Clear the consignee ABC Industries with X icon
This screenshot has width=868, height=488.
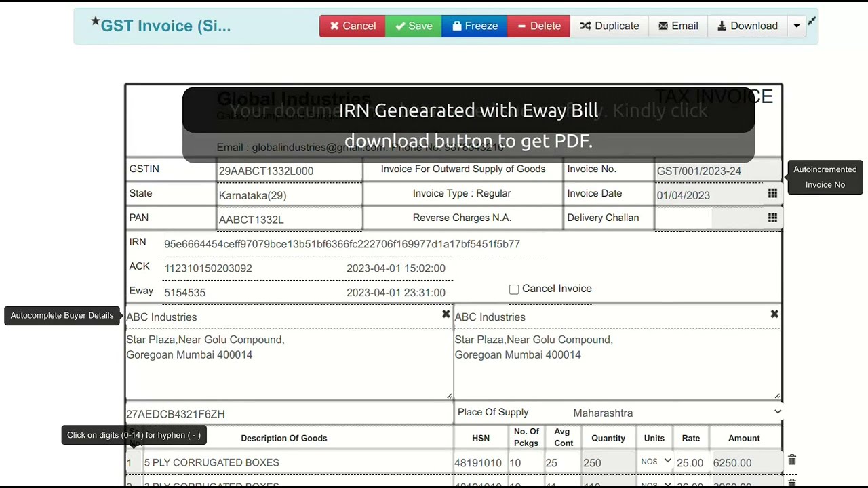click(x=774, y=314)
